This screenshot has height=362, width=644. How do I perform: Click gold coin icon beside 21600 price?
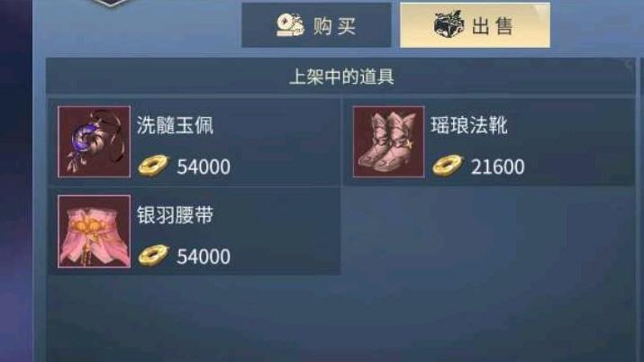tap(448, 167)
